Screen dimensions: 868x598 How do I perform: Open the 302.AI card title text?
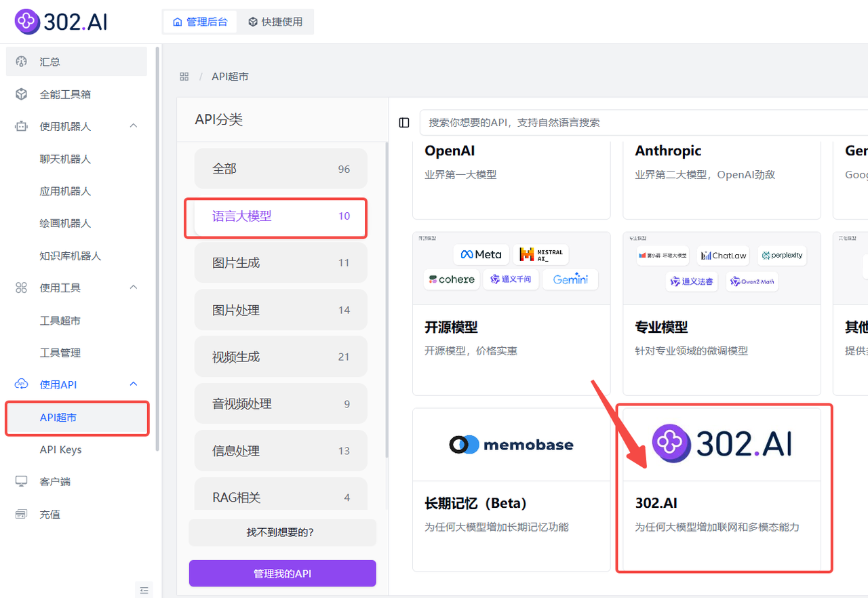[x=656, y=503]
